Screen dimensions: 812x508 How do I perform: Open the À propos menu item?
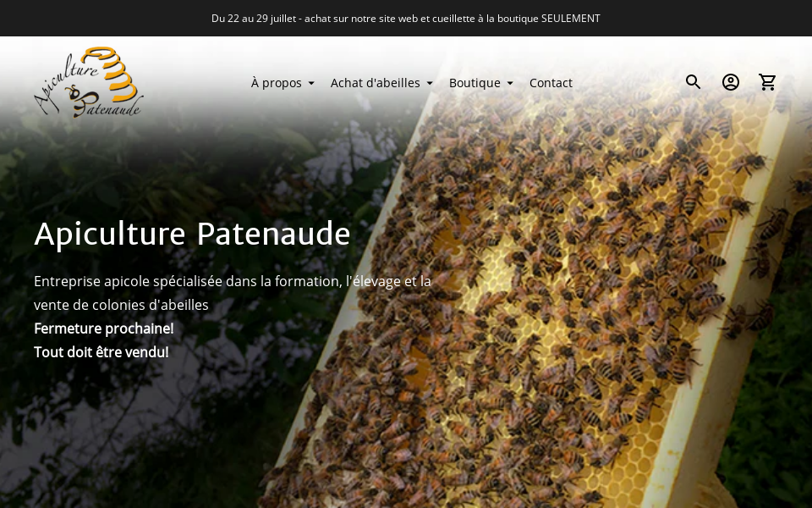[x=276, y=82]
